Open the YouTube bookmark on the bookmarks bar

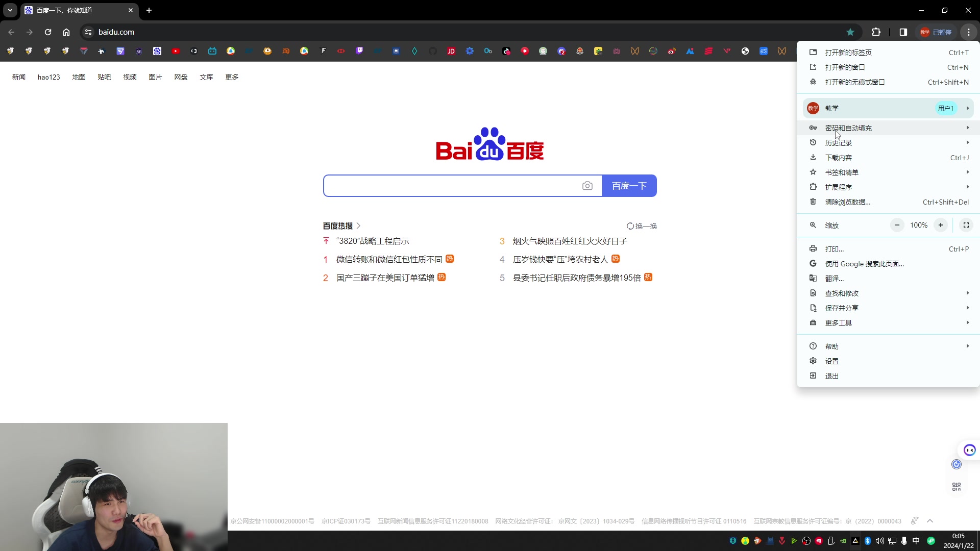coord(176,51)
